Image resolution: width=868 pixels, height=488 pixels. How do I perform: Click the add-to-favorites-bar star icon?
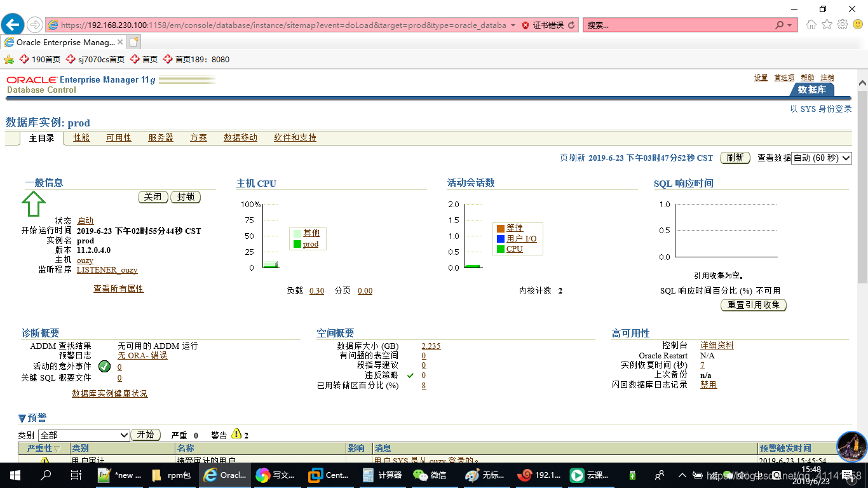click(x=9, y=59)
